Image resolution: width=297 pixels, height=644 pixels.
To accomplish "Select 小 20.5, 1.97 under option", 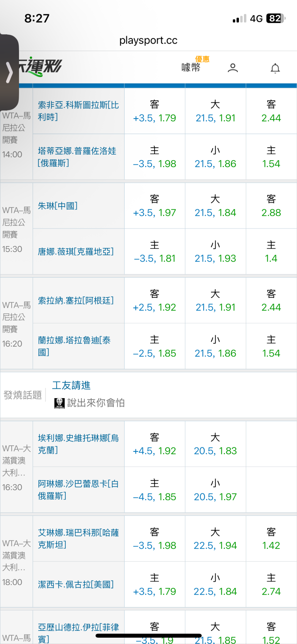I will coord(215,490).
